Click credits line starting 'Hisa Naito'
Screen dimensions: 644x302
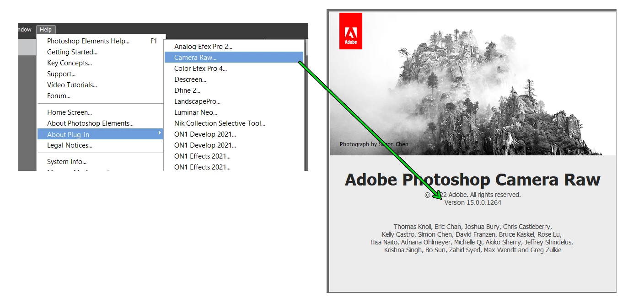point(472,242)
